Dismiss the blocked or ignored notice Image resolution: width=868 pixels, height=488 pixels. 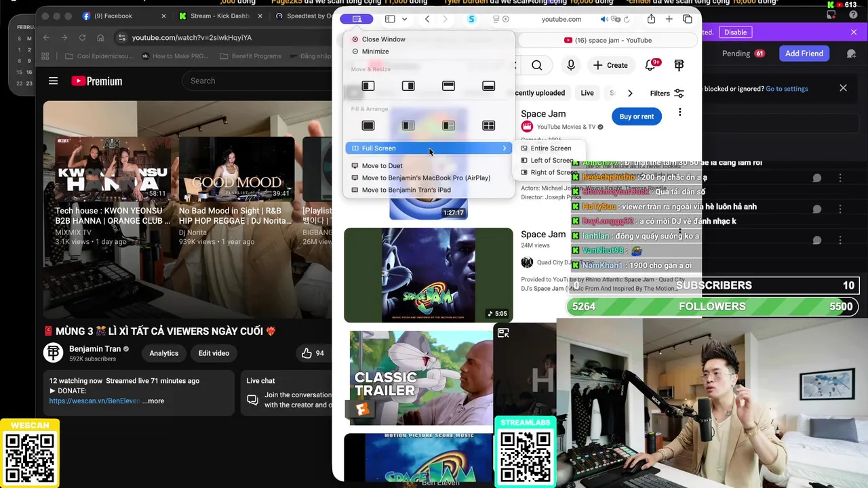click(843, 88)
